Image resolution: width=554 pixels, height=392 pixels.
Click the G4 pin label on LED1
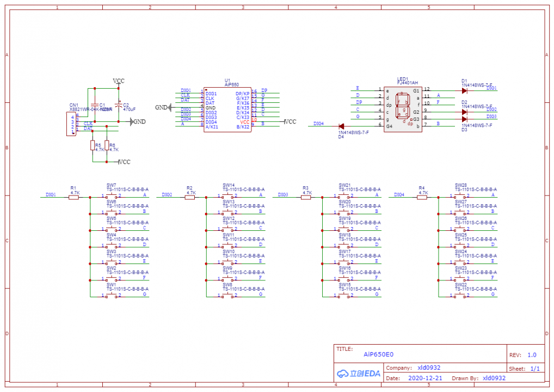tap(389, 126)
